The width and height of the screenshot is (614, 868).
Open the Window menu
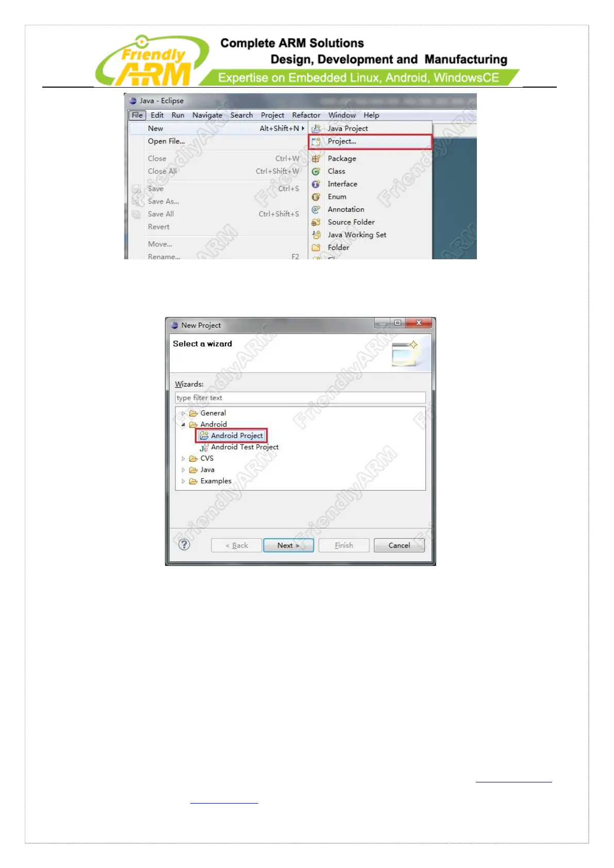(342, 115)
